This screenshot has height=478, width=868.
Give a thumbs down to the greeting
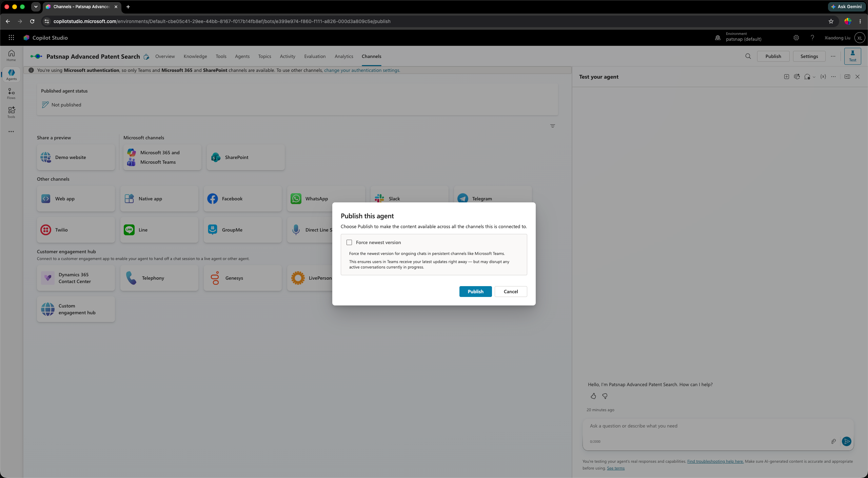(x=605, y=396)
